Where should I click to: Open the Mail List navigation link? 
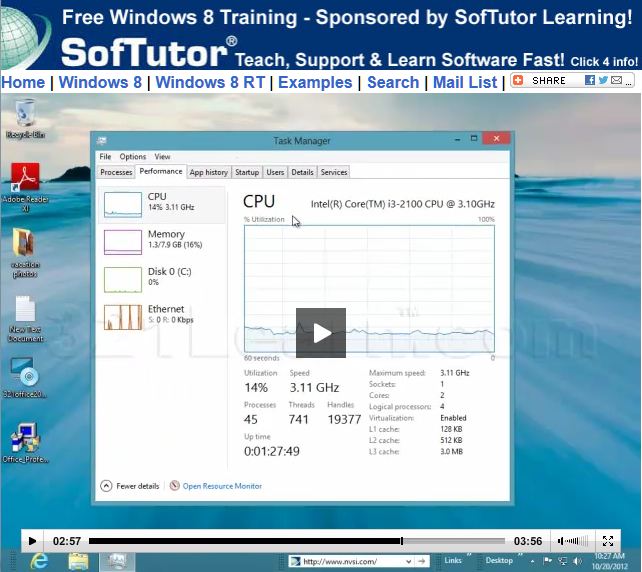465,82
